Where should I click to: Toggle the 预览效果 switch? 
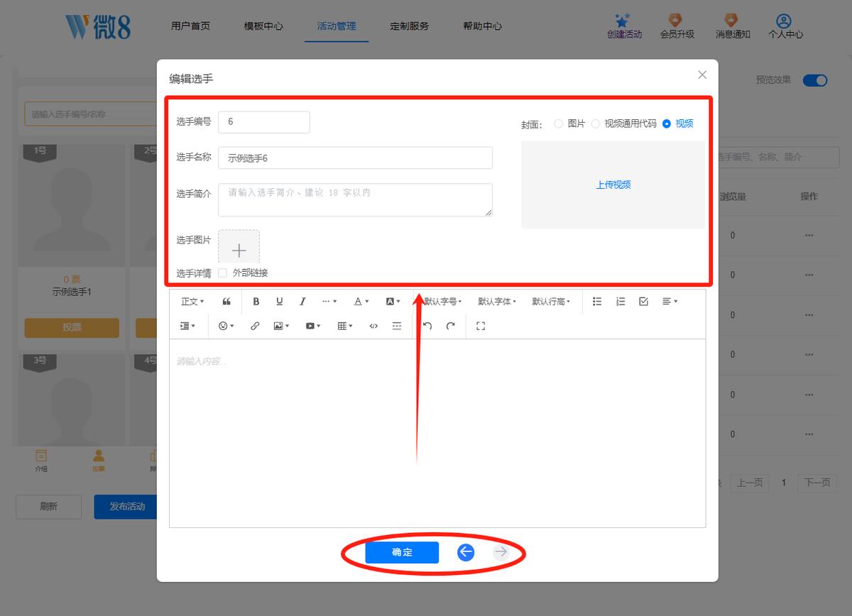[815, 80]
